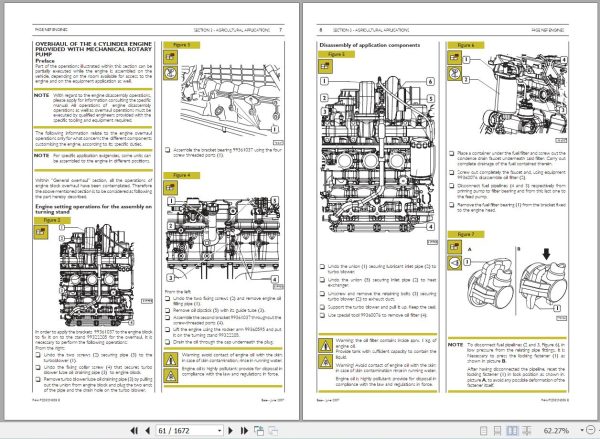Switch to continuous scrolling view

click(497, 431)
